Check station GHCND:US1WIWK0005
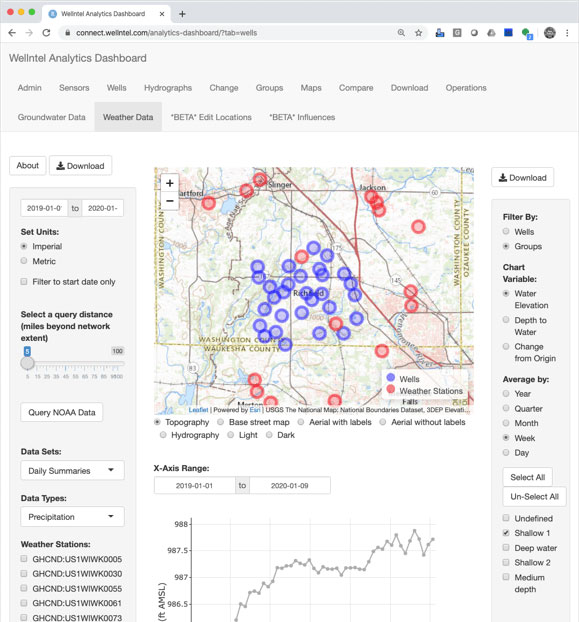The image size is (579, 622). point(24,559)
